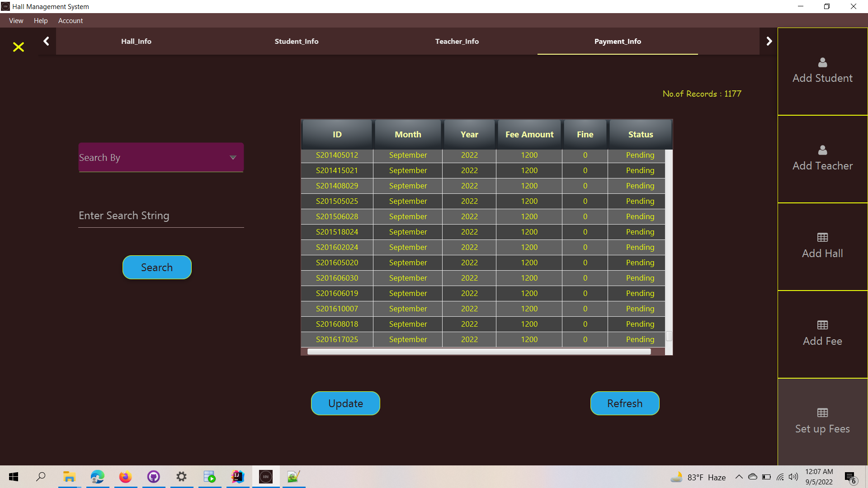Open the Account menu
This screenshot has width=868, height=488.
(x=71, y=21)
